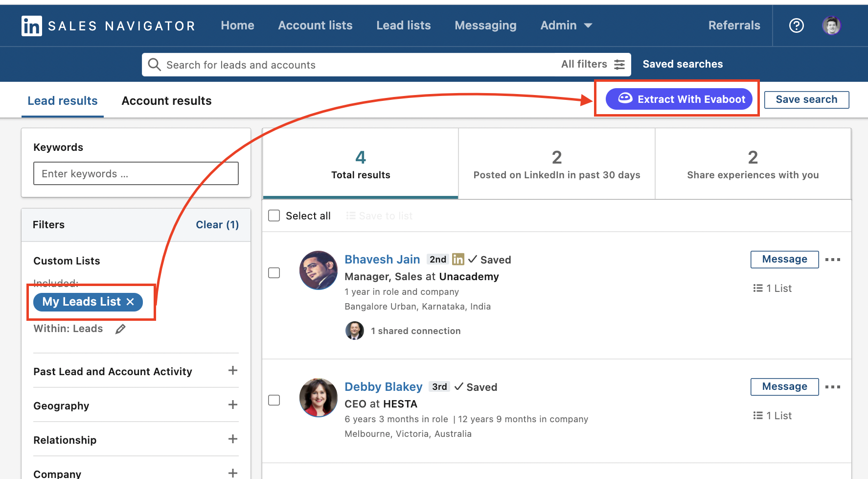Go to the Home menu item

237,25
